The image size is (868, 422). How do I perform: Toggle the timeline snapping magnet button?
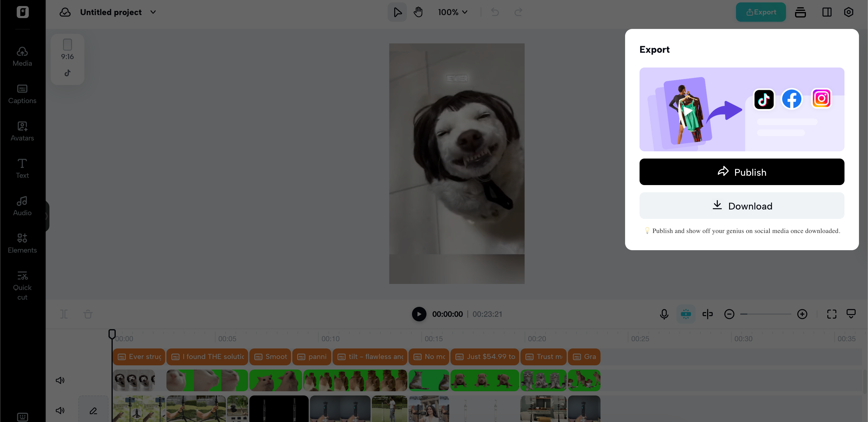(x=686, y=314)
